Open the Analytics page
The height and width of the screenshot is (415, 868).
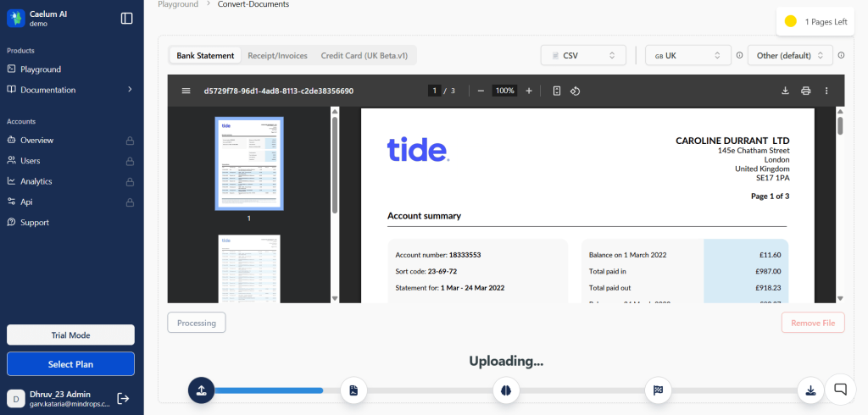pyautogui.click(x=36, y=181)
